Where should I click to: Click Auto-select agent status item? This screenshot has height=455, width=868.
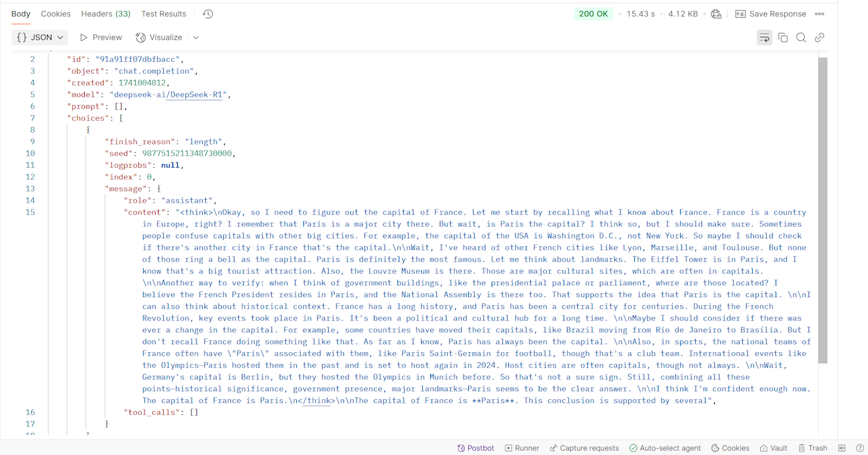coord(665,448)
